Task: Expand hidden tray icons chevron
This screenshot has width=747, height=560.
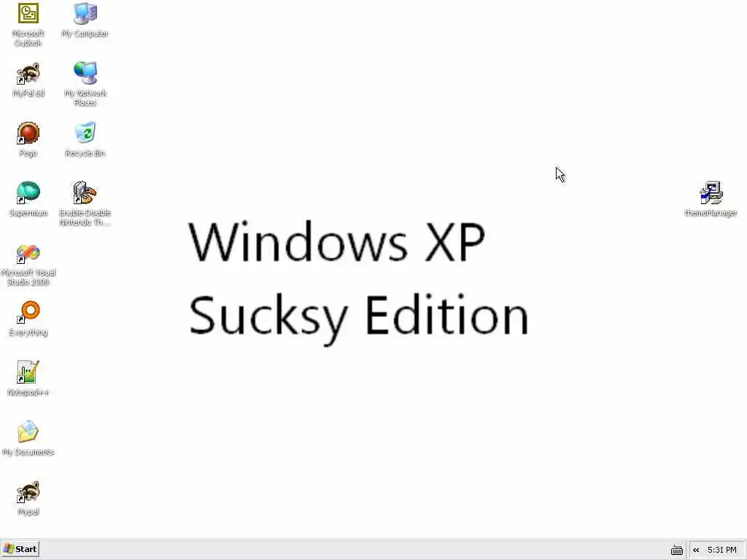Action: [x=696, y=550]
